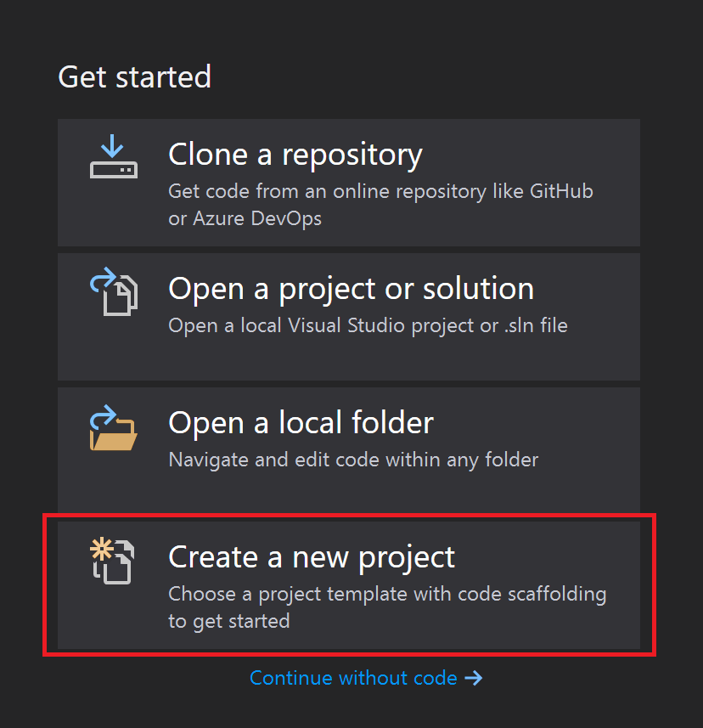Click the blue arrow next to Continue without code

(x=476, y=678)
